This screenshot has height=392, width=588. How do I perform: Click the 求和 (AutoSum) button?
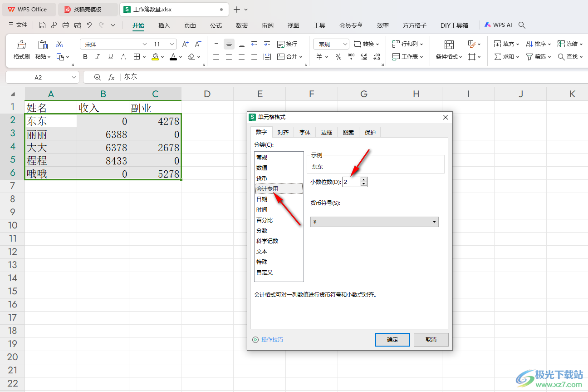coord(507,57)
